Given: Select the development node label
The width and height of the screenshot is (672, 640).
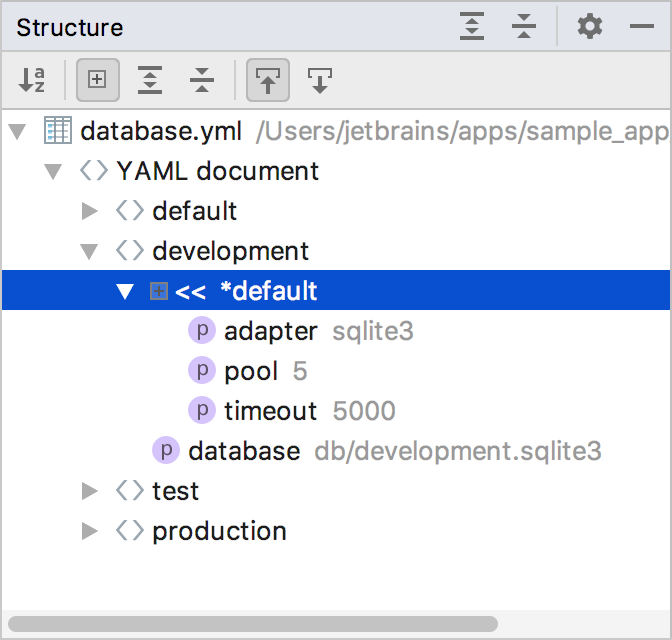Looking at the screenshot, I should tap(231, 252).
